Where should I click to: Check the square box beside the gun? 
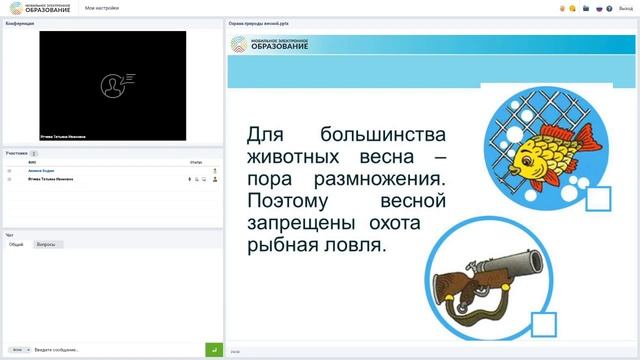click(544, 324)
